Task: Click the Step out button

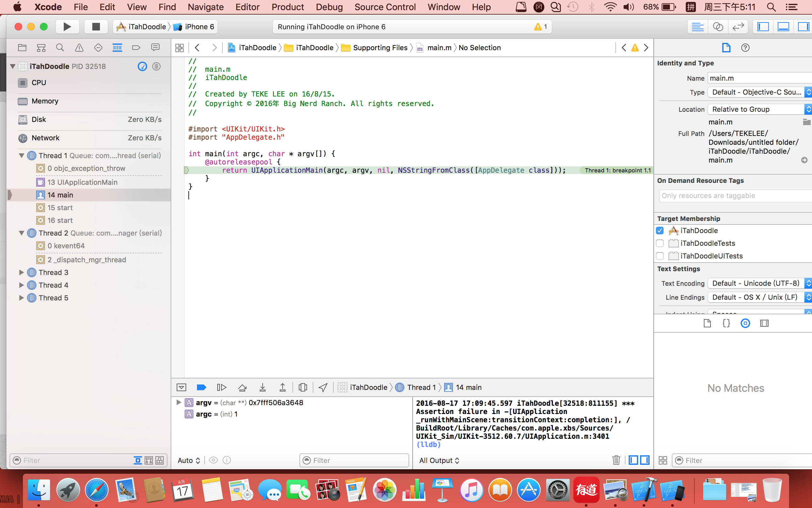Action: (x=283, y=387)
